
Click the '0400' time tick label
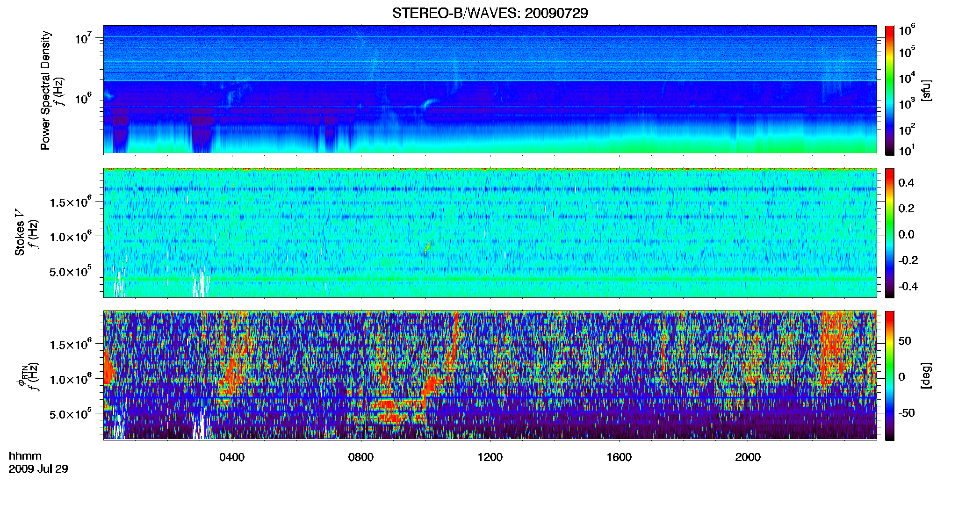click(232, 457)
